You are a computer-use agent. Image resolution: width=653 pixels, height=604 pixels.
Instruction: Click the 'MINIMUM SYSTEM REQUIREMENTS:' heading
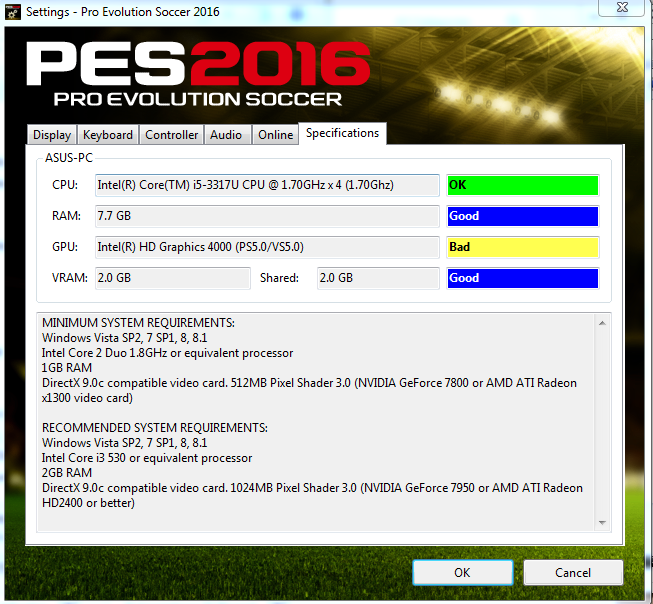(x=138, y=323)
